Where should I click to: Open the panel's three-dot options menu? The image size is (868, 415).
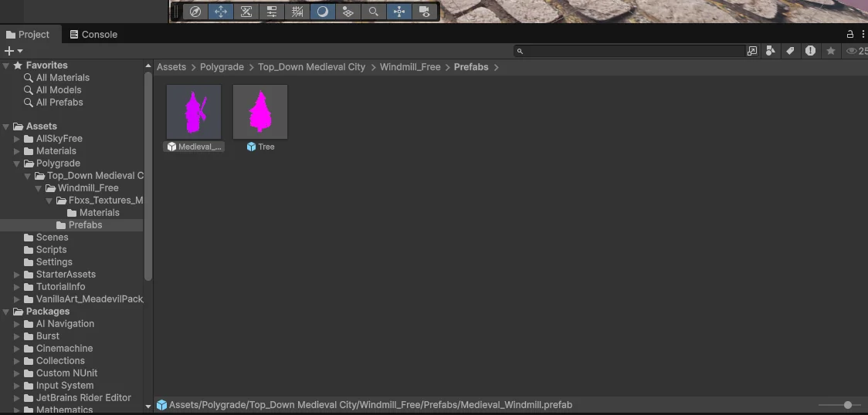862,34
